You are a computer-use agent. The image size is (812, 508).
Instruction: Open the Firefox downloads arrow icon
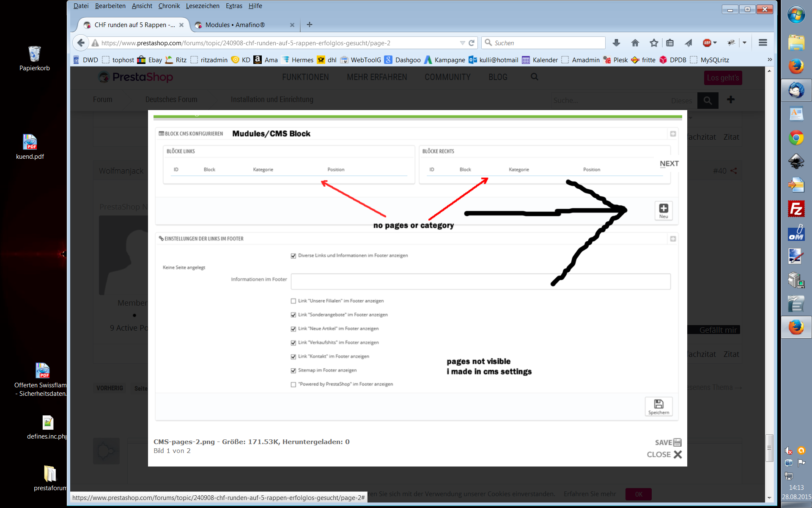pyautogui.click(x=616, y=43)
